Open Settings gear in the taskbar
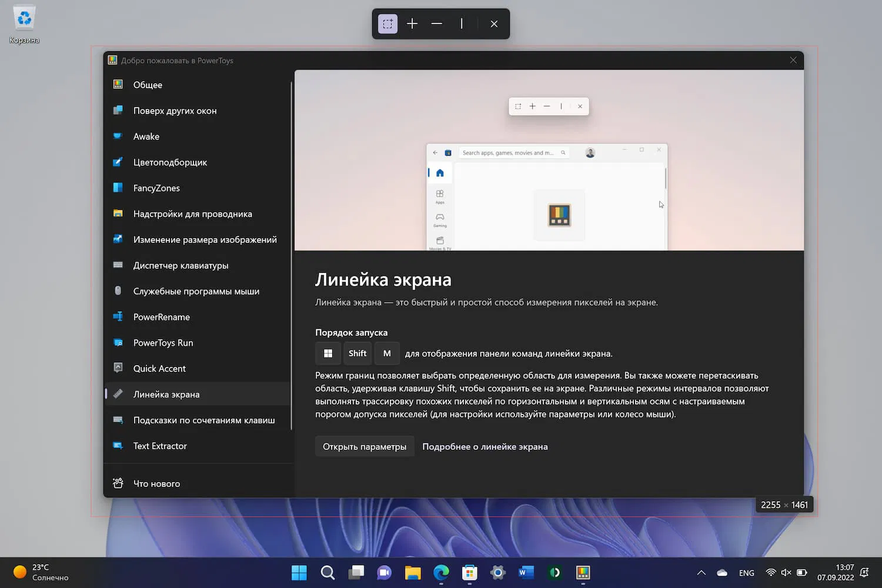Screen dimensions: 882x588 498,573
